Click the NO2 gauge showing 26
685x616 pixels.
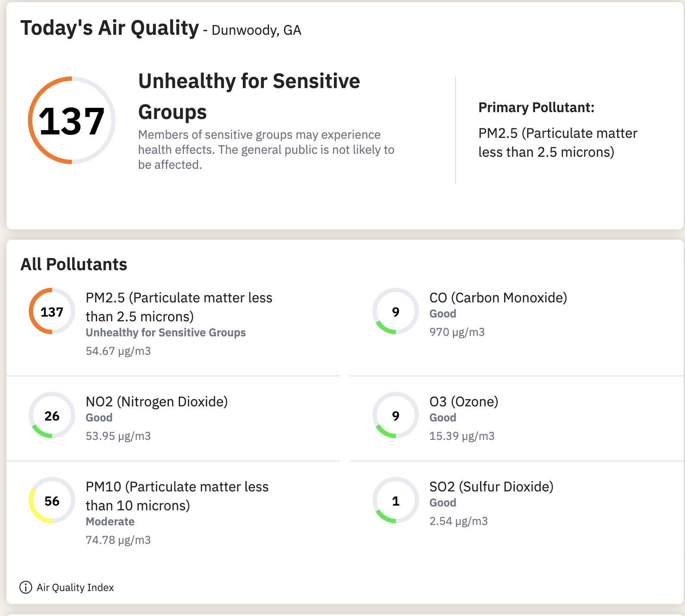[x=52, y=415]
